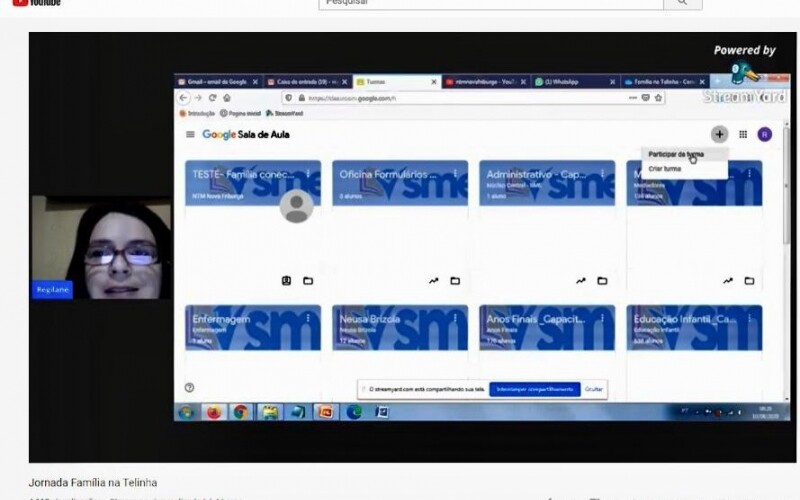Click the browser reload button
800x500 pixels.
pyautogui.click(x=212, y=98)
